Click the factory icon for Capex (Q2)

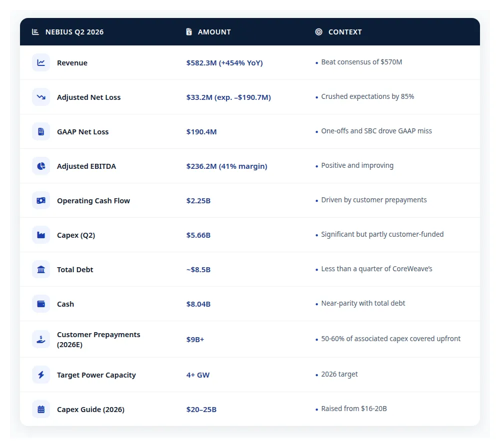41,235
